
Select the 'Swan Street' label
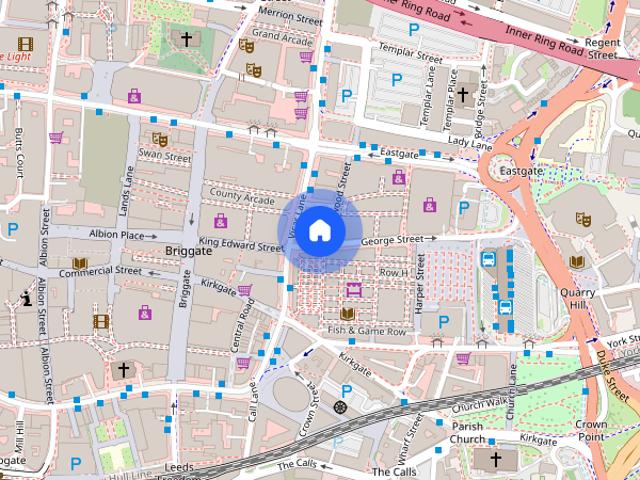coord(165,155)
